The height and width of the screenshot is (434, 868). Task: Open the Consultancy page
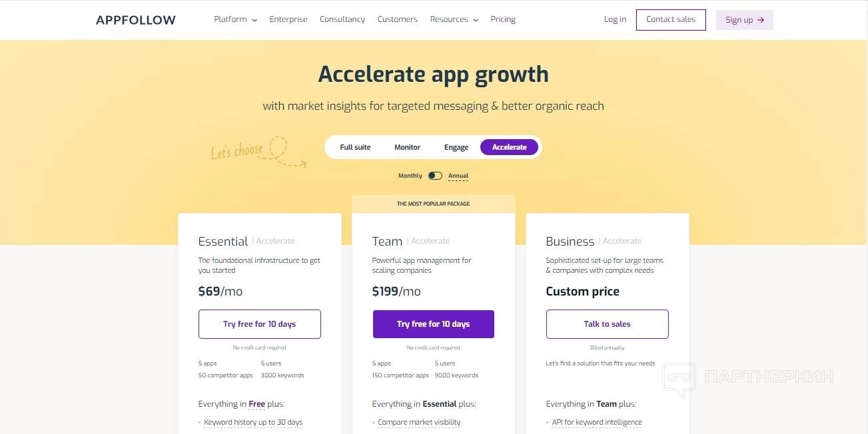coord(342,19)
